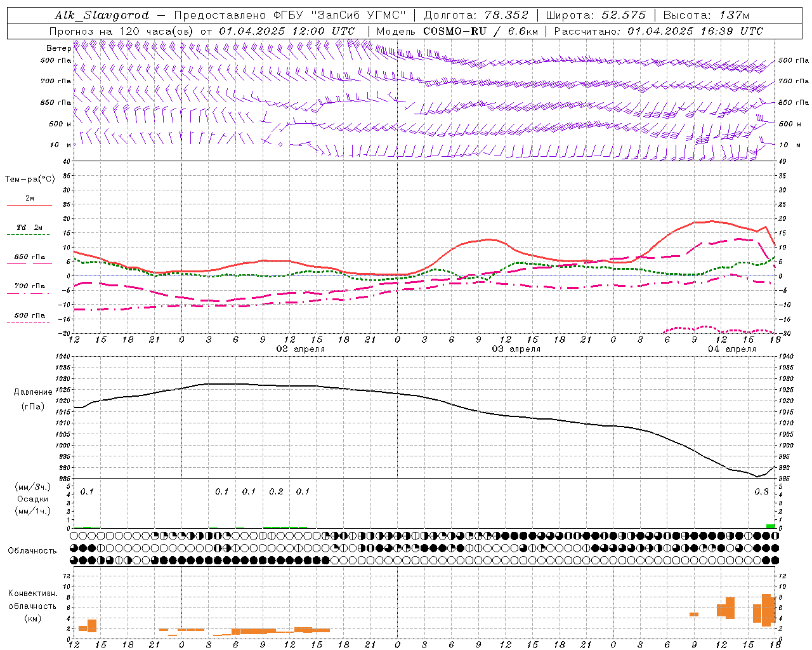Click 'Прогноз на 120 часа(ов)' forecast text
The image size is (812, 650).
[x=122, y=31]
